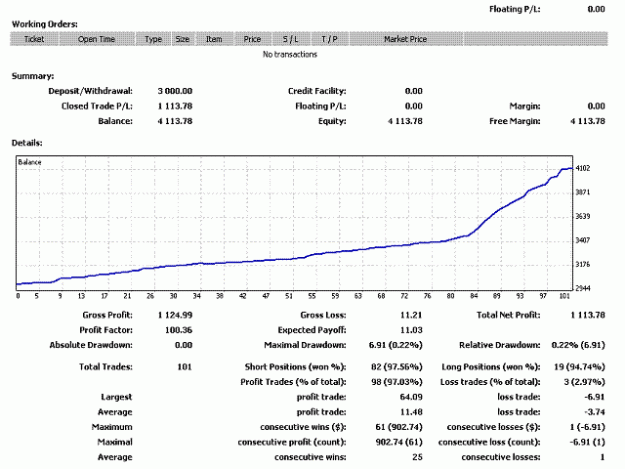Select average loss trade value -3.74
This screenshot has height=469, width=625.
tap(593, 412)
